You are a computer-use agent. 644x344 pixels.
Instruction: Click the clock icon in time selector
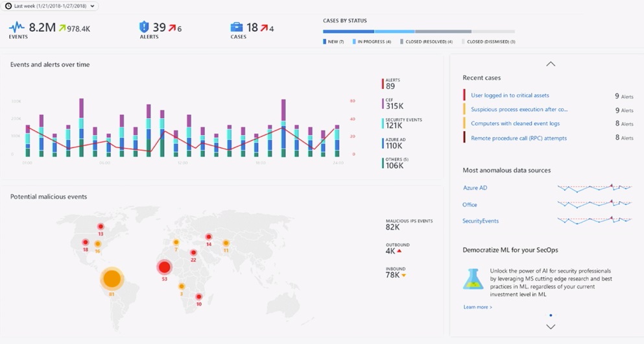click(x=8, y=6)
